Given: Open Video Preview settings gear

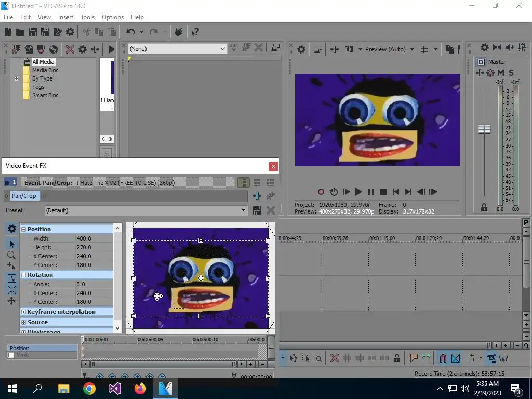Looking at the screenshot, I should point(301,49).
